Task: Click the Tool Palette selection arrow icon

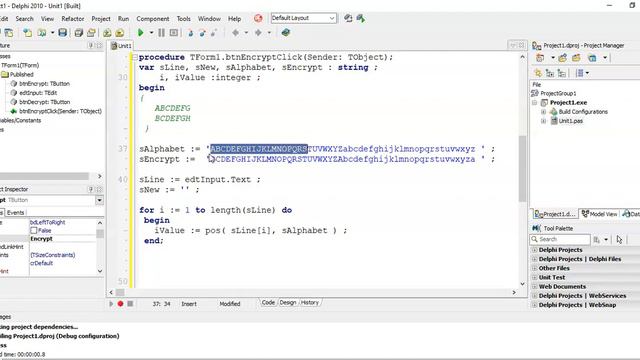Action: (619, 240)
